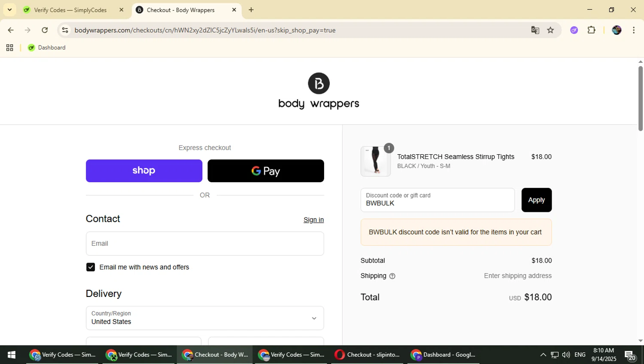Open Checkout - Body W... taskbar window
644x364 pixels.
[215, 355]
